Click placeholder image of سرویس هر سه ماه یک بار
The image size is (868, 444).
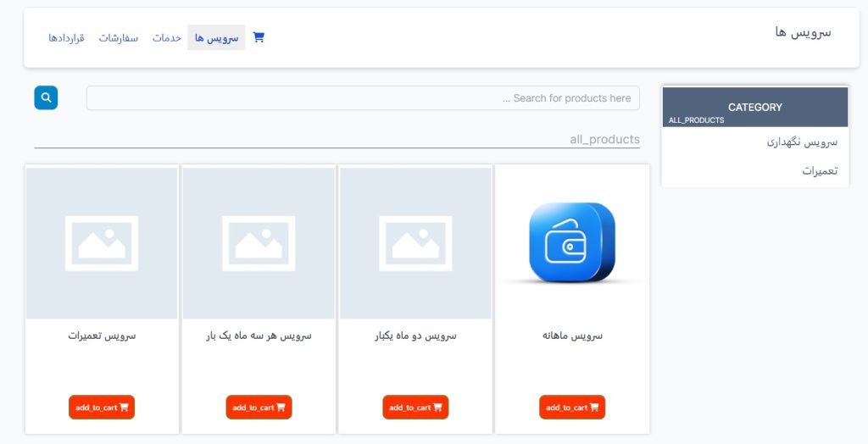point(259,243)
